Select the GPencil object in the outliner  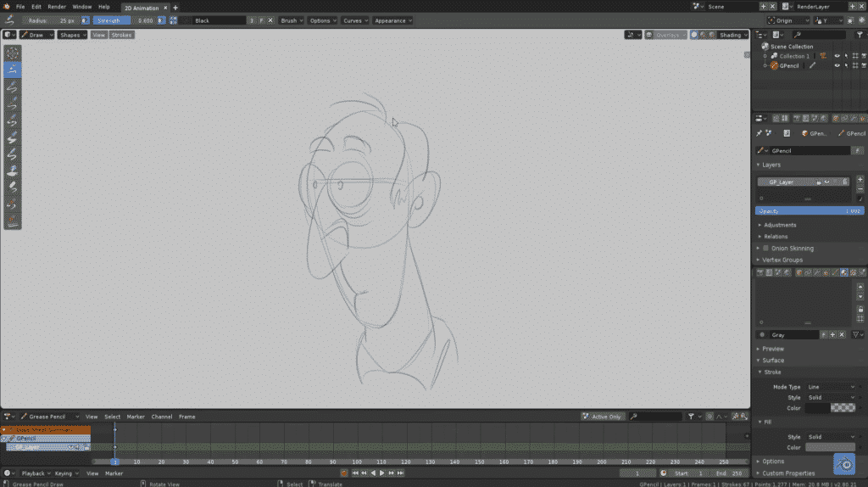pos(789,65)
